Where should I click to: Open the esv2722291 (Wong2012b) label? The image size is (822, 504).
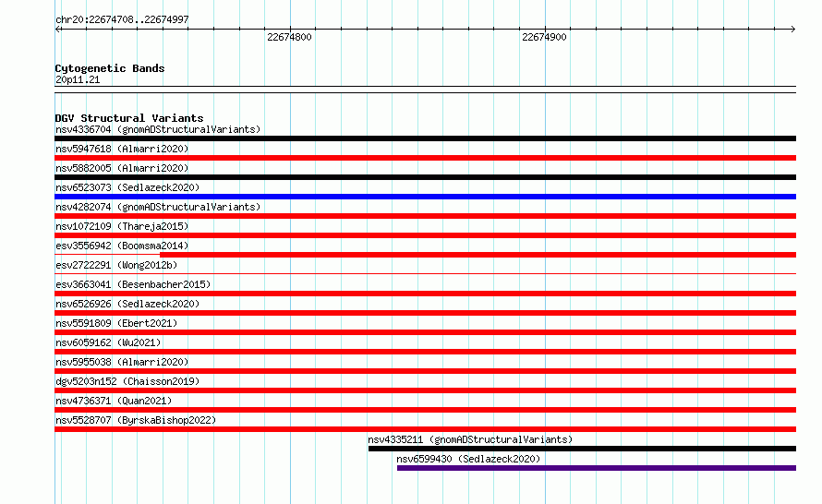116,265
